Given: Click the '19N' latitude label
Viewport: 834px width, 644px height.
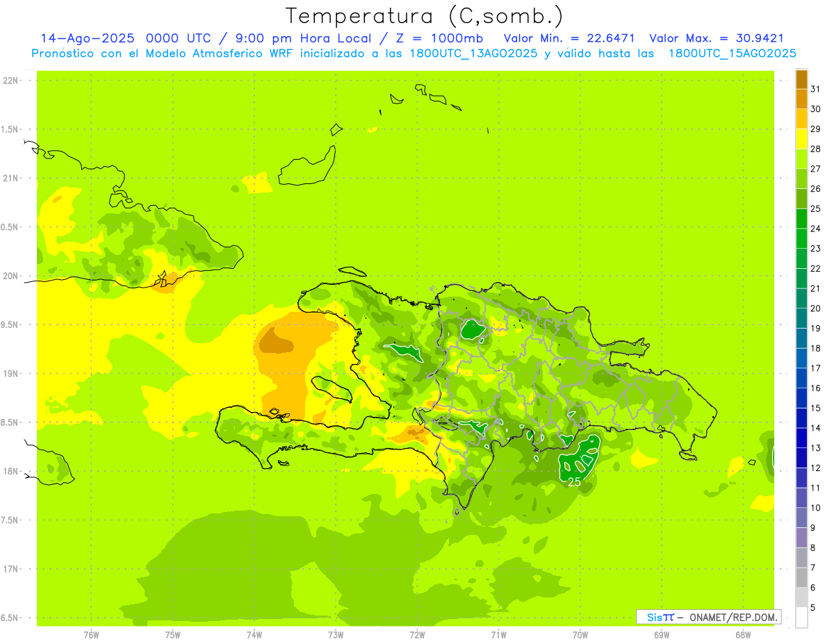Looking at the screenshot, I should [x=11, y=373].
